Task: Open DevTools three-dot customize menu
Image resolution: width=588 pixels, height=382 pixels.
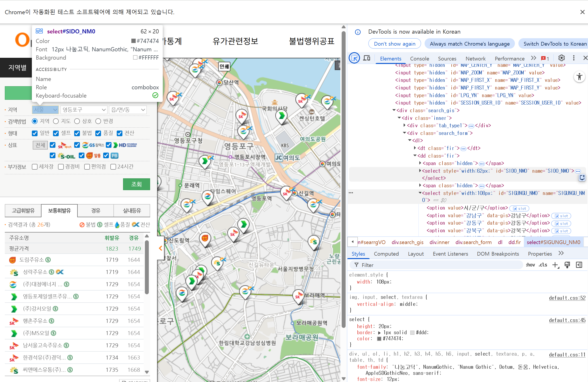Action: tap(574, 58)
